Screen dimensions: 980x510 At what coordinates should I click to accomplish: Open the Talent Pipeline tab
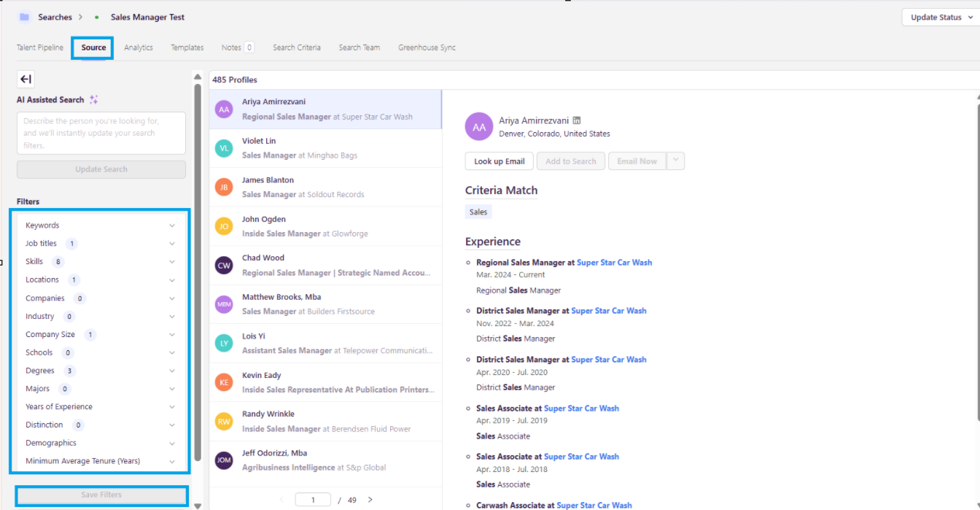40,48
